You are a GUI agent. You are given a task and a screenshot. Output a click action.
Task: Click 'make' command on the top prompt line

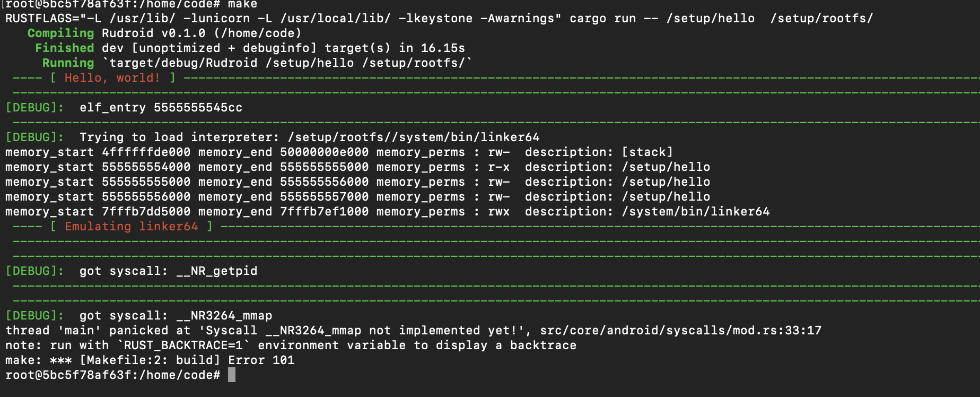(243, 4)
